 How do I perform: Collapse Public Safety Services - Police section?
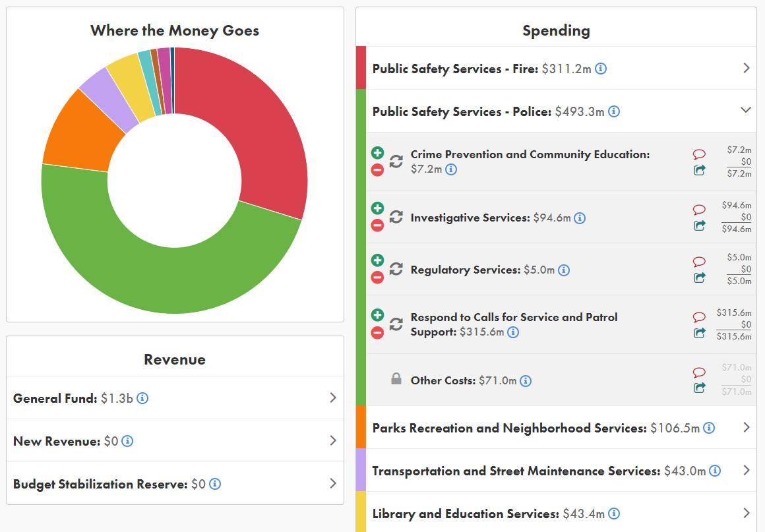[x=746, y=111]
